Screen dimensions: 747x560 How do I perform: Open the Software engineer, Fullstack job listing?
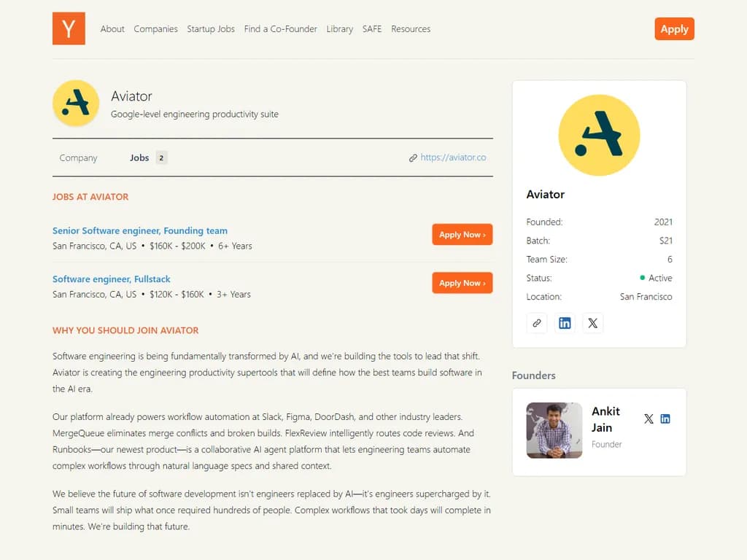click(x=111, y=279)
